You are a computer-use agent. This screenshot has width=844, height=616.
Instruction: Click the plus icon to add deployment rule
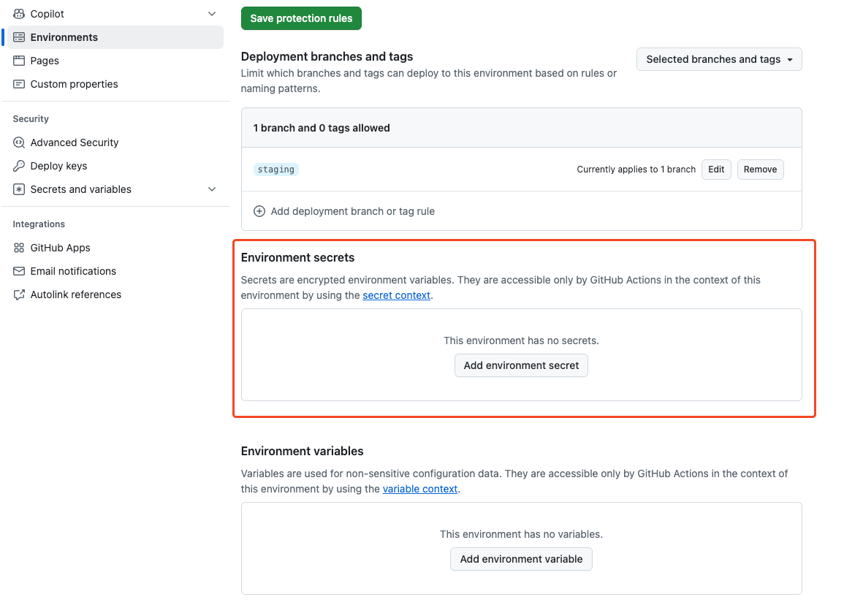259,211
